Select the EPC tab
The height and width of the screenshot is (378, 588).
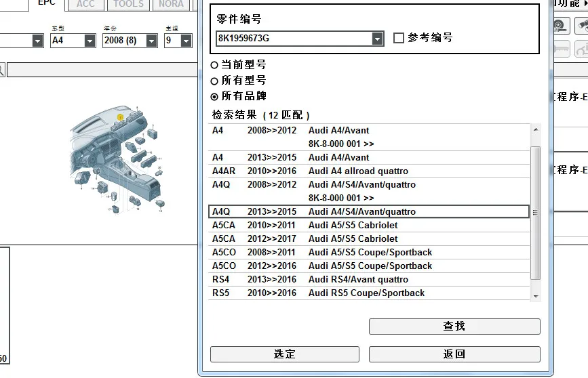[x=47, y=4]
